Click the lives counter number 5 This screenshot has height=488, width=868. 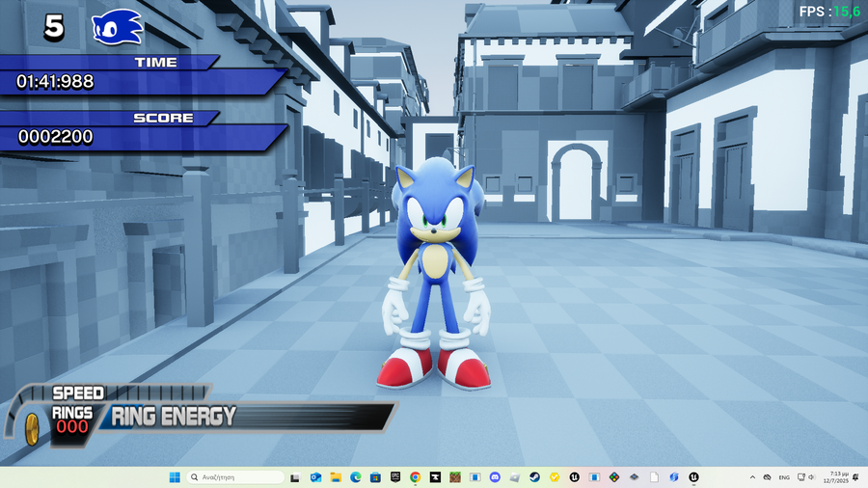[x=54, y=27]
